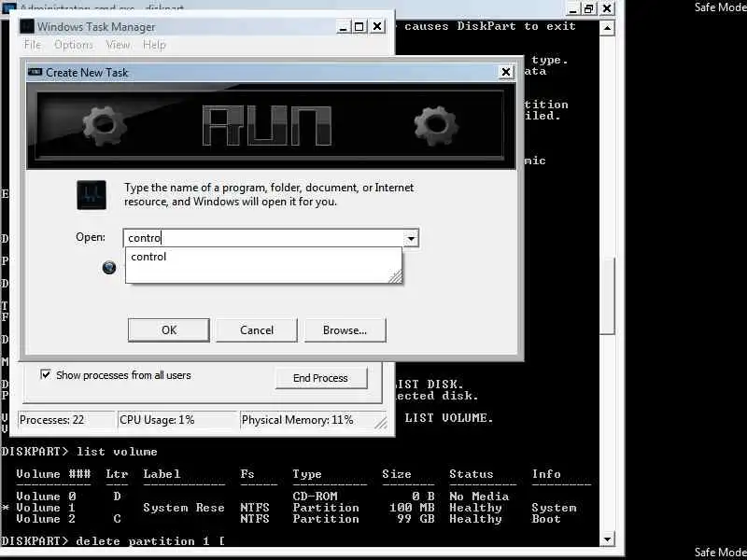Click the Task Manager title bar icon
Screen dimensions: 747x560
[x=27, y=26]
